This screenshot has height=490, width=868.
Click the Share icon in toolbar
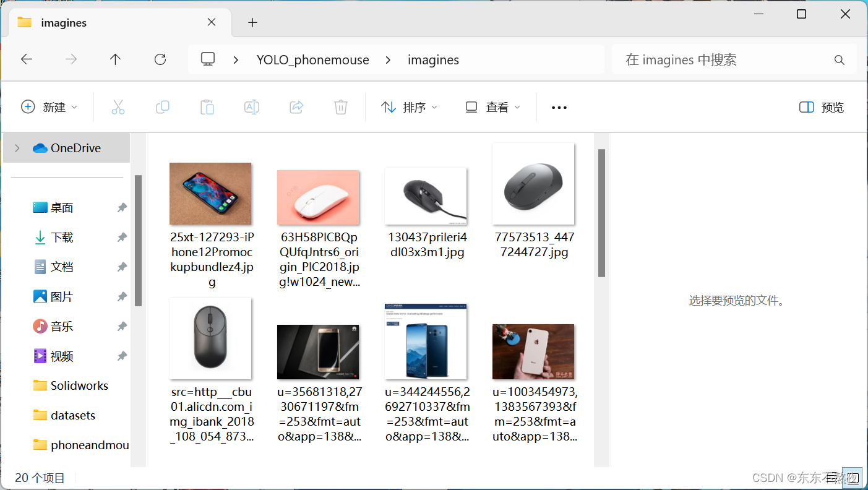pos(296,107)
